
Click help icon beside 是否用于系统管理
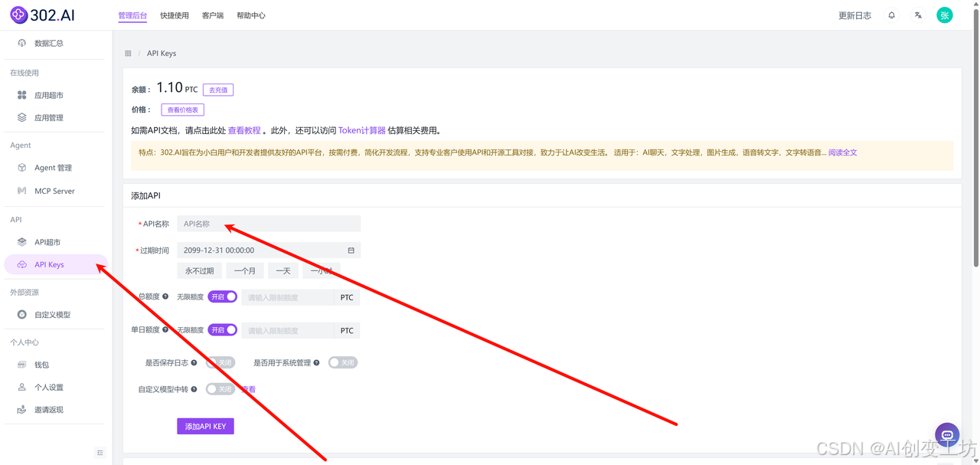click(316, 362)
